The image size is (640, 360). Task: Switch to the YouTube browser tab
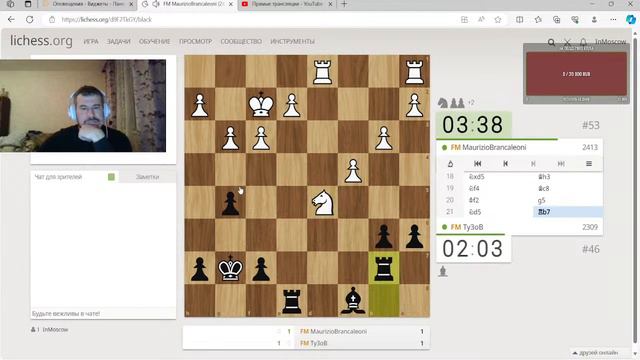286,4
